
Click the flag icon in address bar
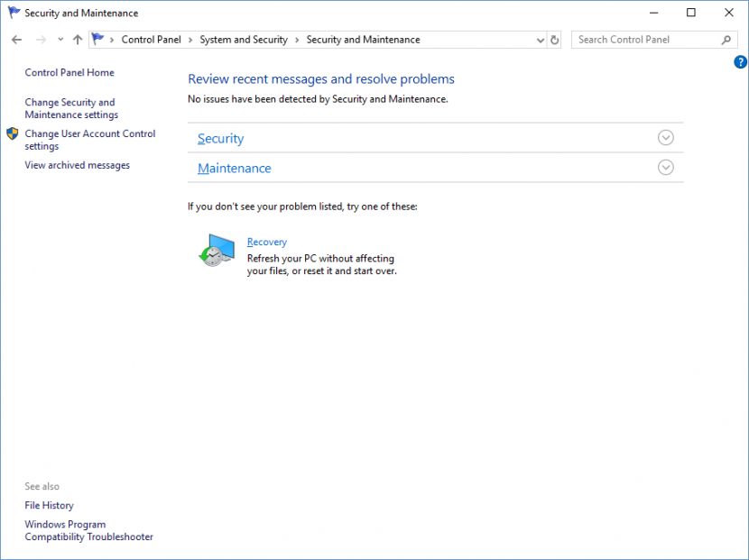pyautogui.click(x=98, y=39)
